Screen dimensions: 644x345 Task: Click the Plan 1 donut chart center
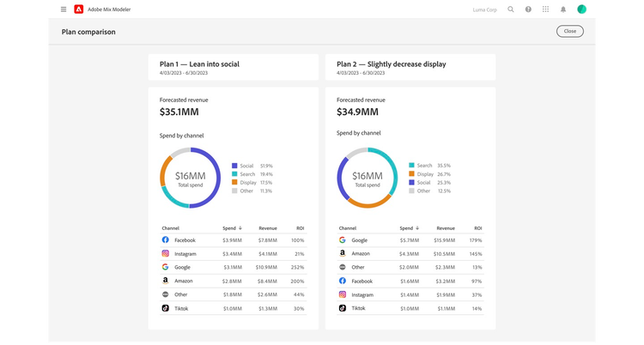coord(191,178)
